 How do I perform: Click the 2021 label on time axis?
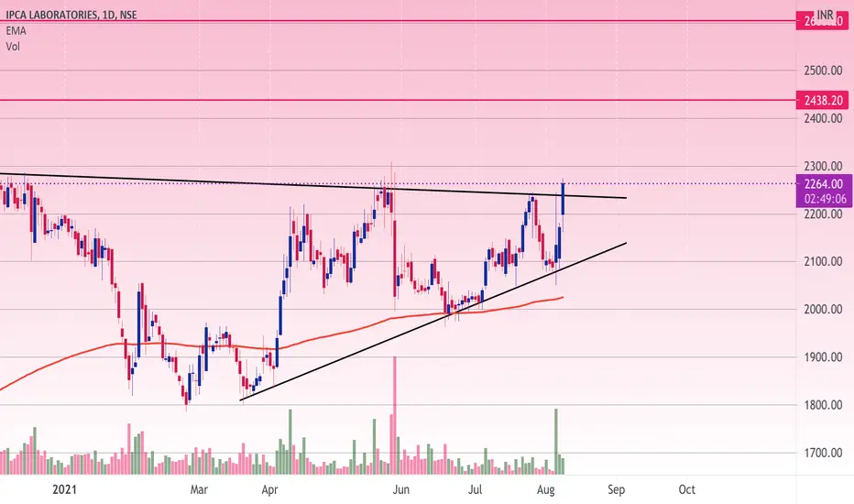tap(64, 489)
